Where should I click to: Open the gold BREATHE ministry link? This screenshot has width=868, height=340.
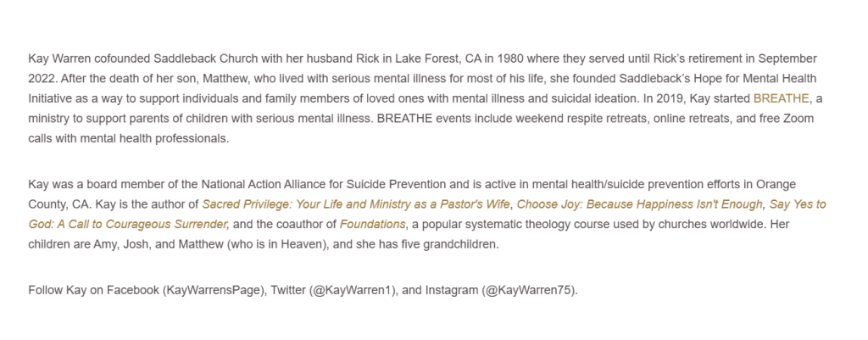pyautogui.click(x=782, y=98)
